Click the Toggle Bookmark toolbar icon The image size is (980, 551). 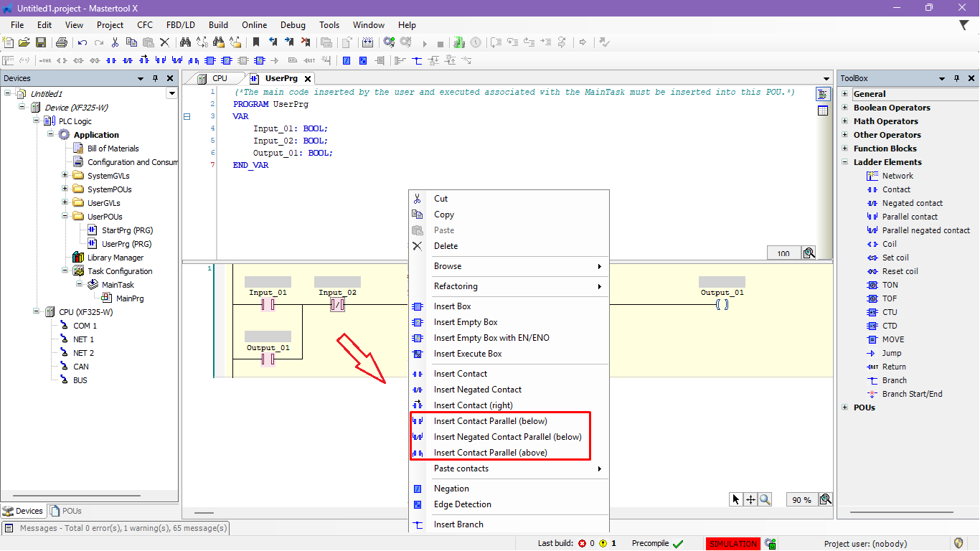[x=256, y=43]
